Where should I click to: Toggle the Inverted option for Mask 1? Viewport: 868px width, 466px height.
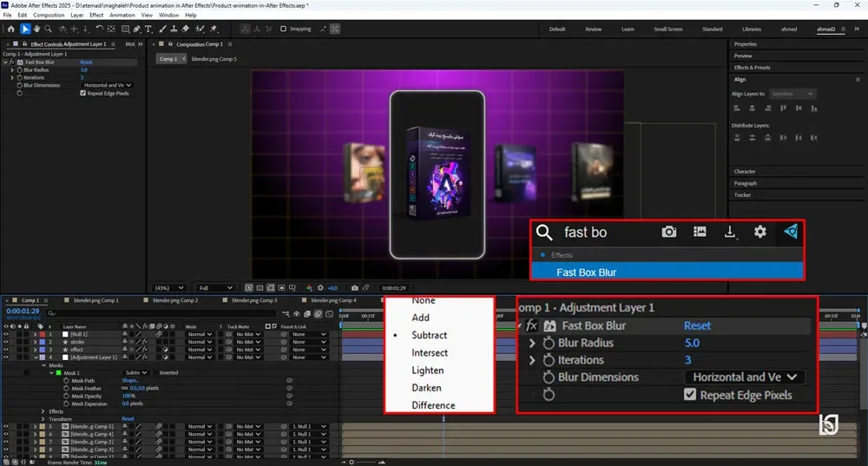155,373
